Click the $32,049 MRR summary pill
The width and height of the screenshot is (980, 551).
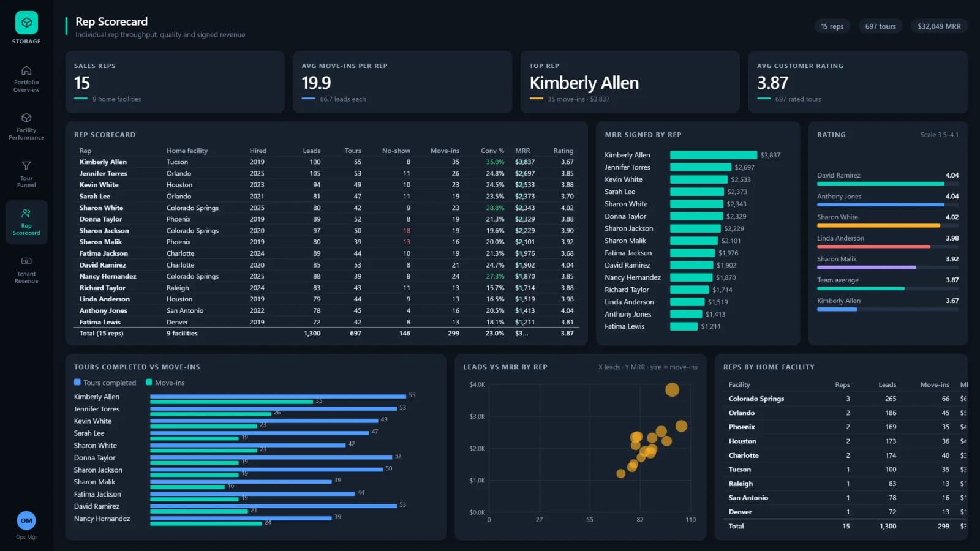click(939, 26)
